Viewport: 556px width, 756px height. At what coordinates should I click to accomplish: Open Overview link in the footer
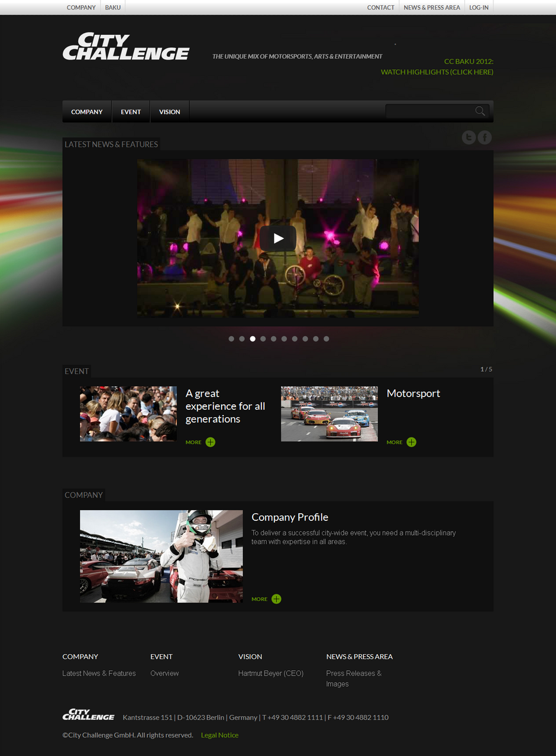tap(164, 673)
